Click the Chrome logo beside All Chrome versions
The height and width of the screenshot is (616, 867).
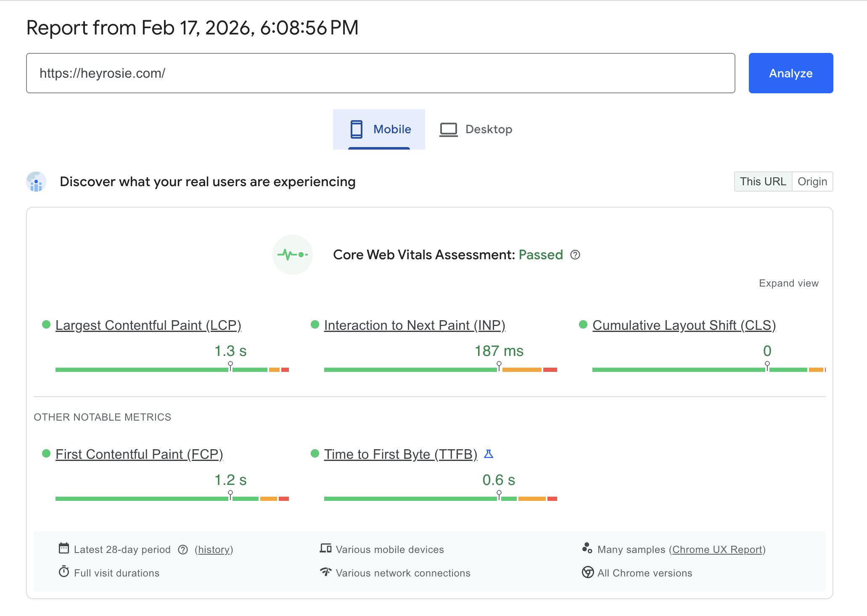tap(587, 572)
